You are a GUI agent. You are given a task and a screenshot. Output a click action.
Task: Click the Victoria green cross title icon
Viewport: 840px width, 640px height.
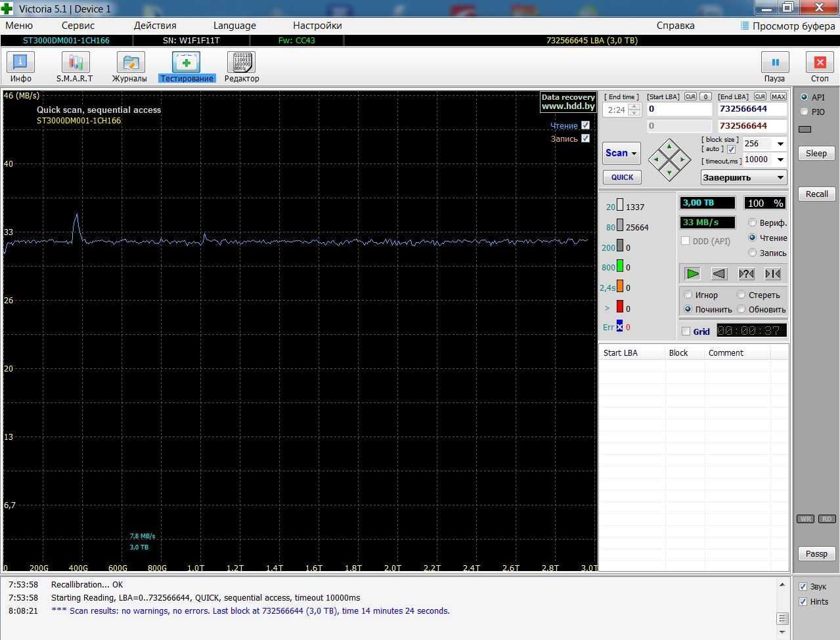[7, 9]
